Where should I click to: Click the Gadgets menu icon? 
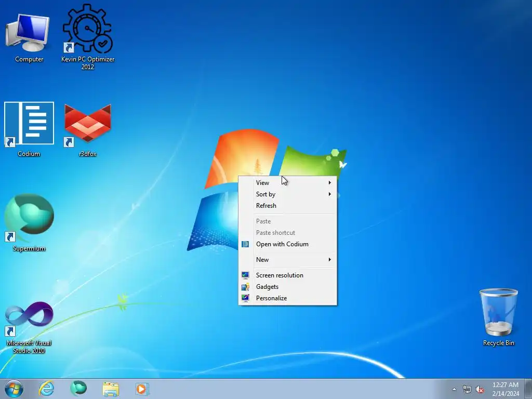(245, 287)
